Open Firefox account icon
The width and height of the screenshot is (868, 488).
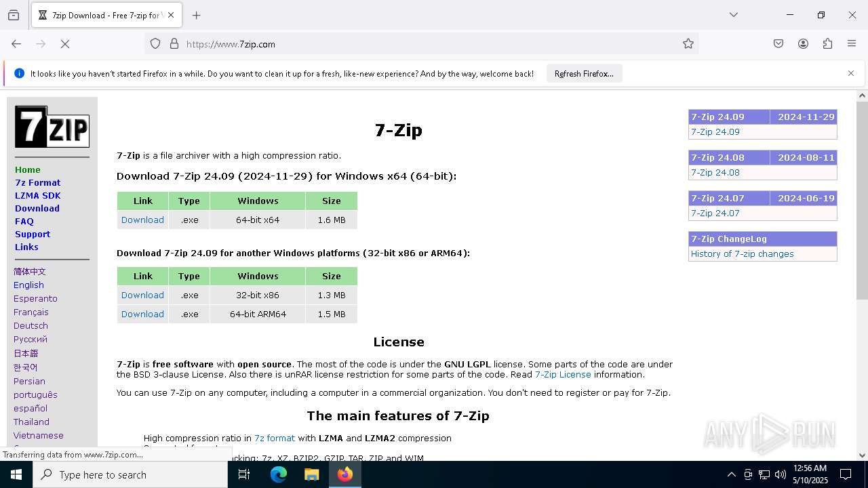pos(803,44)
